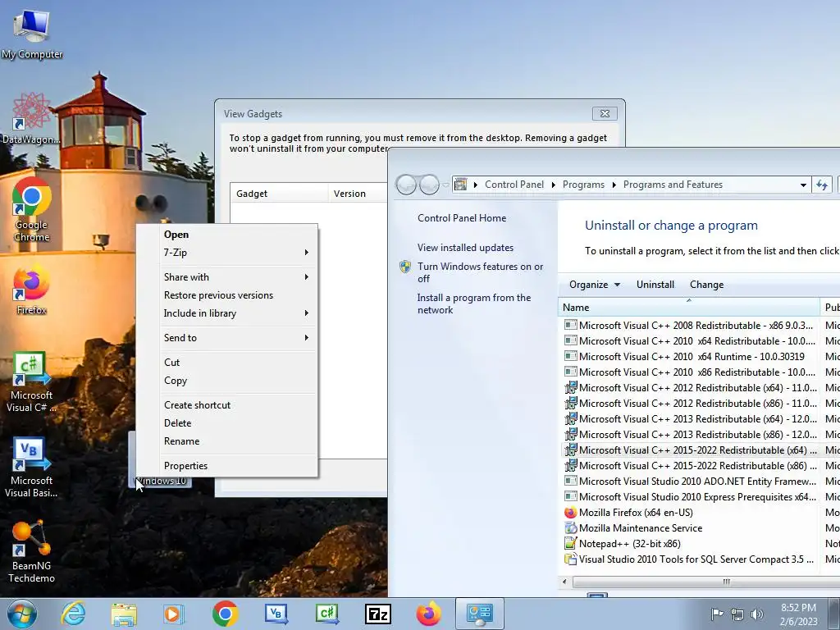The width and height of the screenshot is (840, 630).
Task: Open Firefox from the taskbar
Action: pyautogui.click(x=428, y=614)
